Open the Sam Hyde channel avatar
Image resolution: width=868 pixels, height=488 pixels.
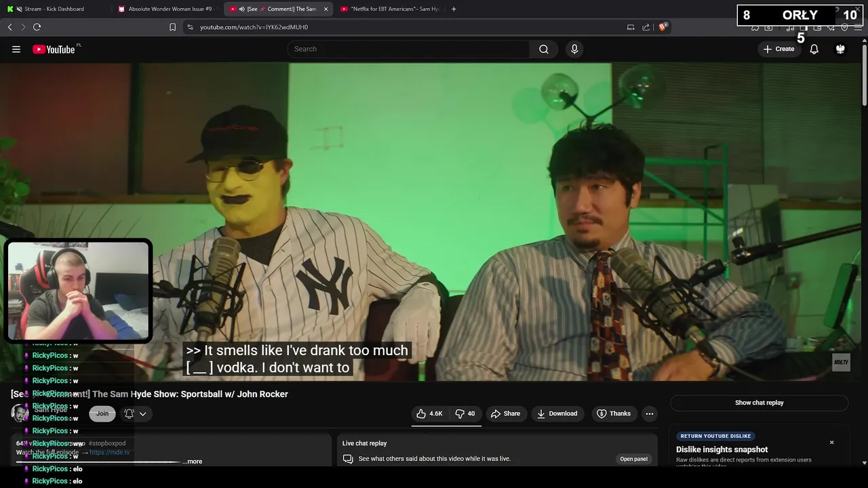pos(20,413)
